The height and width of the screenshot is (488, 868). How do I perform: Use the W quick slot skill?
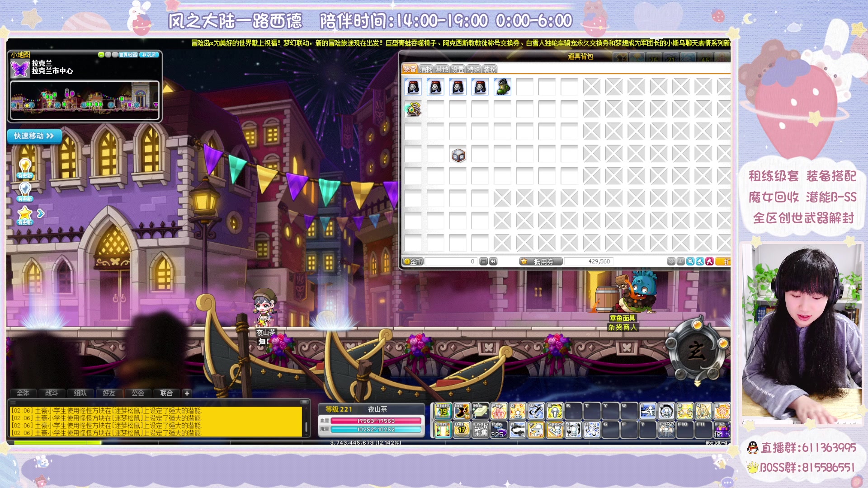536,411
